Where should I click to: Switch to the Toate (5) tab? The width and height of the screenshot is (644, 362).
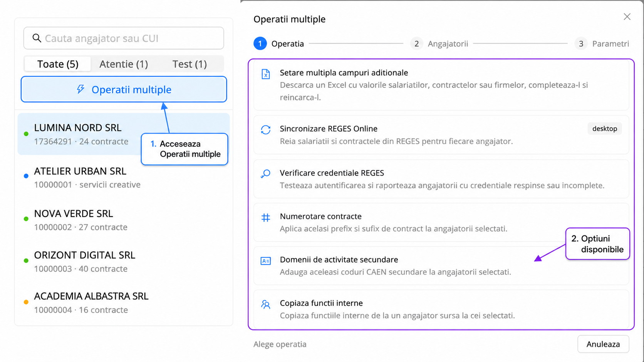pos(58,64)
